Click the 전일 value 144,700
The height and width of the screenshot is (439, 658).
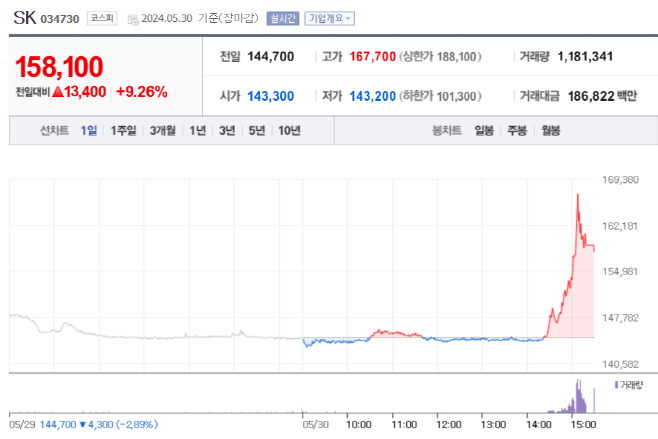click(x=271, y=56)
